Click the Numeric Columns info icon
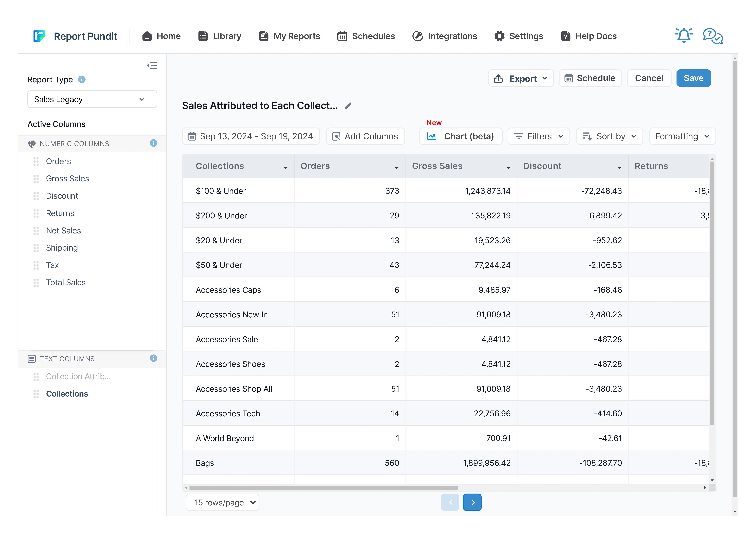This screenshot has height=534, width=756. pos(153,143)
